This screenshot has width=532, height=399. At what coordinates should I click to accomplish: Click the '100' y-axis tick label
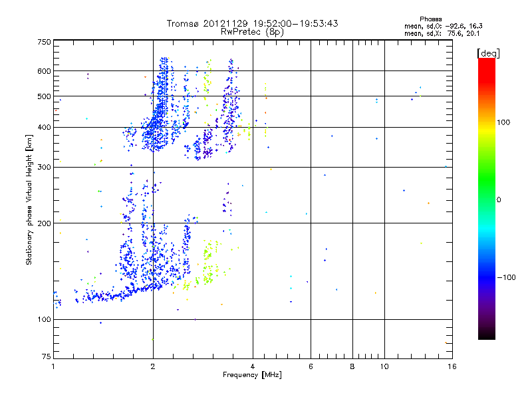(x=44, y=320)
